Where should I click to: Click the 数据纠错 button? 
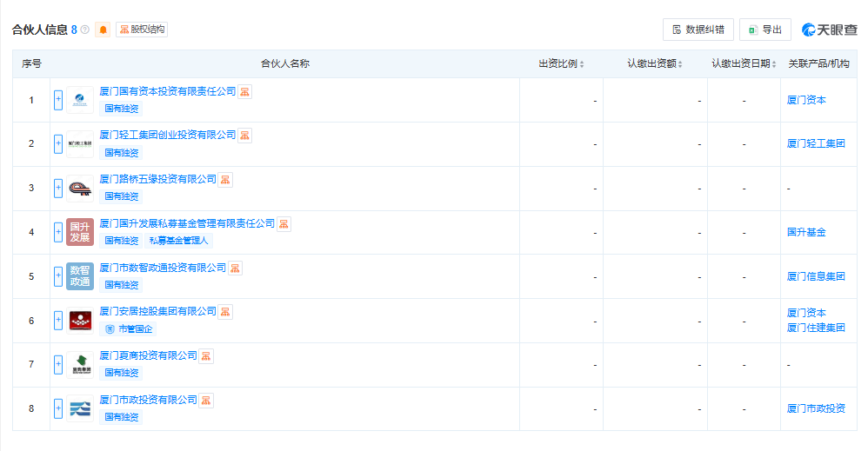pyautogui.click(x=698, y=30)
